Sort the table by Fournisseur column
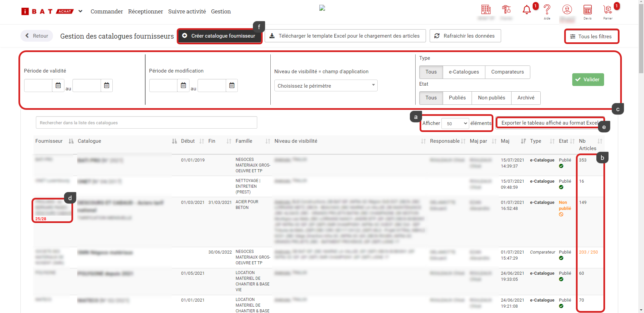 pos(71,141)
